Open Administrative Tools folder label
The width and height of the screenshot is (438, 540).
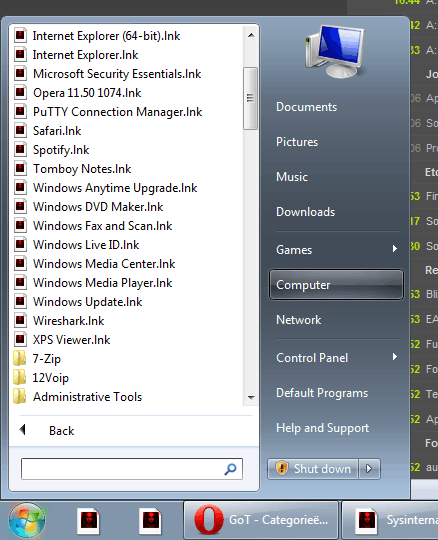click(87, 397)
